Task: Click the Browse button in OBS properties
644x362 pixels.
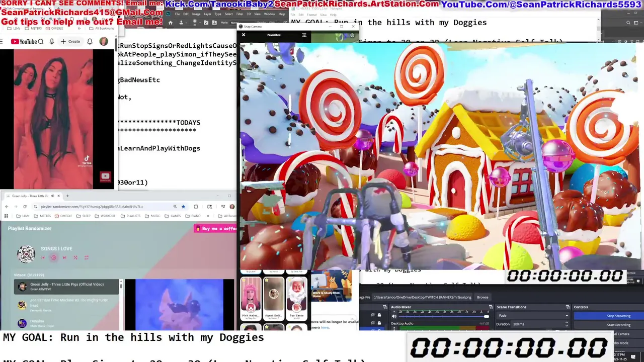Action: point(482,297)
